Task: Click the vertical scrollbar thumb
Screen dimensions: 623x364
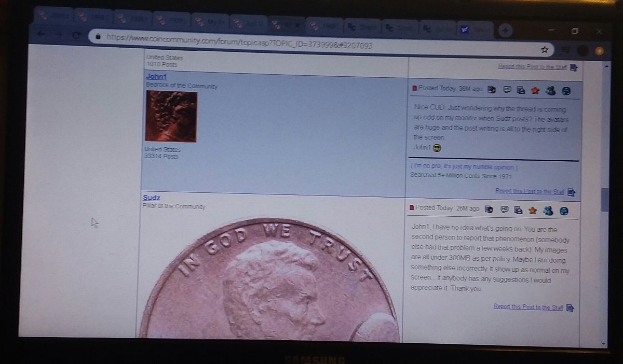Action: (604, 200)
